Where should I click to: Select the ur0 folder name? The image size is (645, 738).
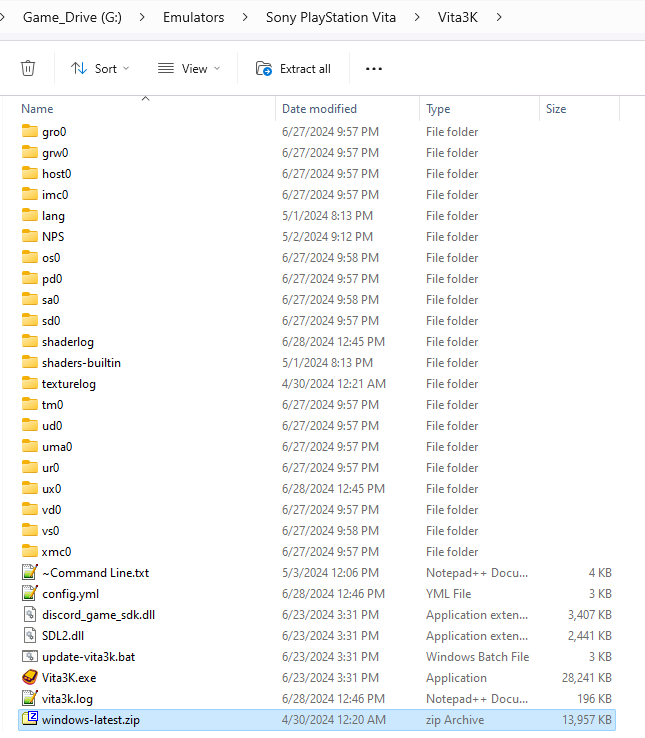tap(50, 468)
